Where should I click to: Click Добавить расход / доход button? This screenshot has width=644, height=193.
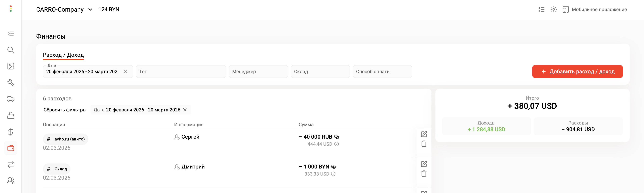[x=577, y=71]
